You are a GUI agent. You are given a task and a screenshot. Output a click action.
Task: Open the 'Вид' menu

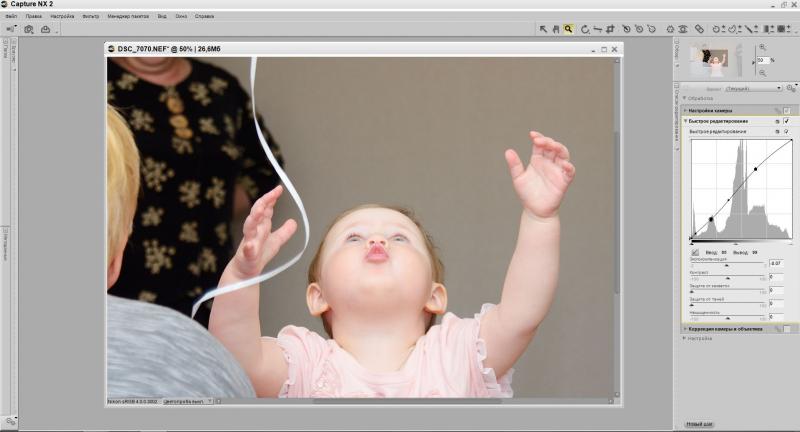(x=162, y=16)
